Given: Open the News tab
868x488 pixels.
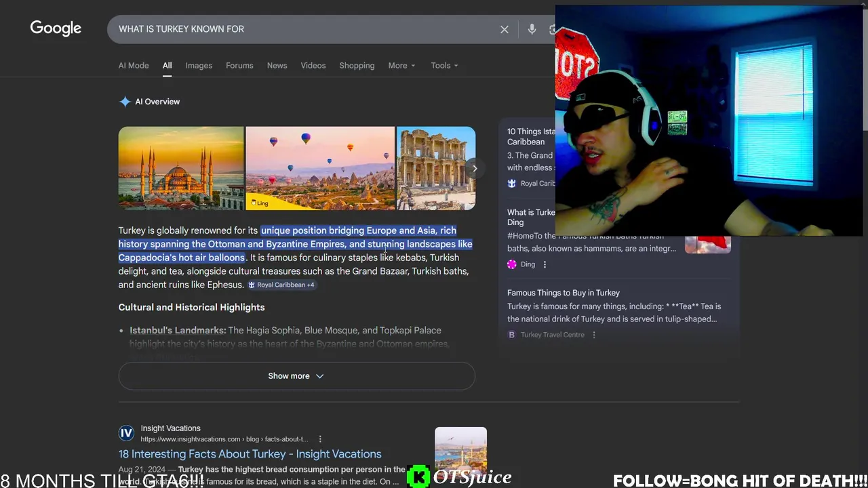Looking at the screenshot, I should click(277, 66).
